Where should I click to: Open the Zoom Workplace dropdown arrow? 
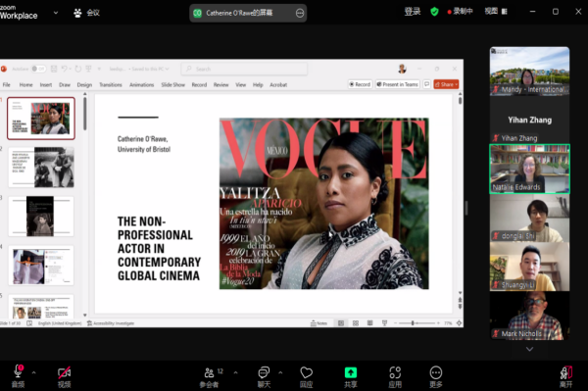(56, 13)
